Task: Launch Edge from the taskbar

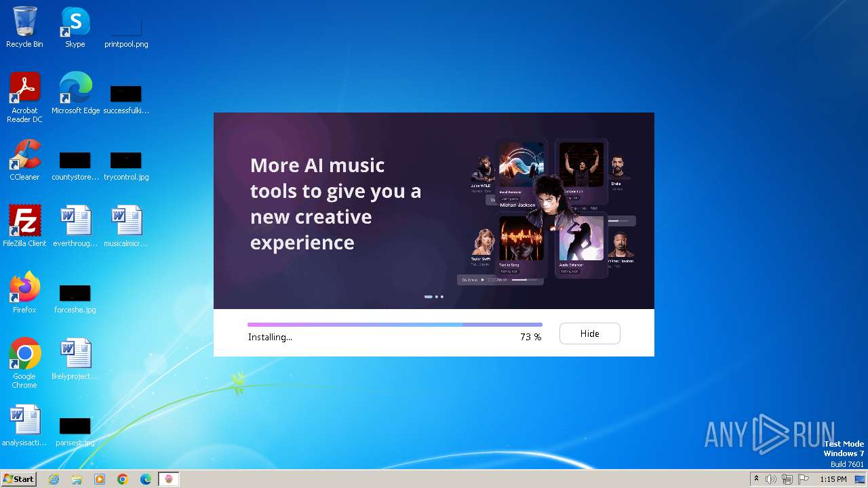Action: point(146,479)
